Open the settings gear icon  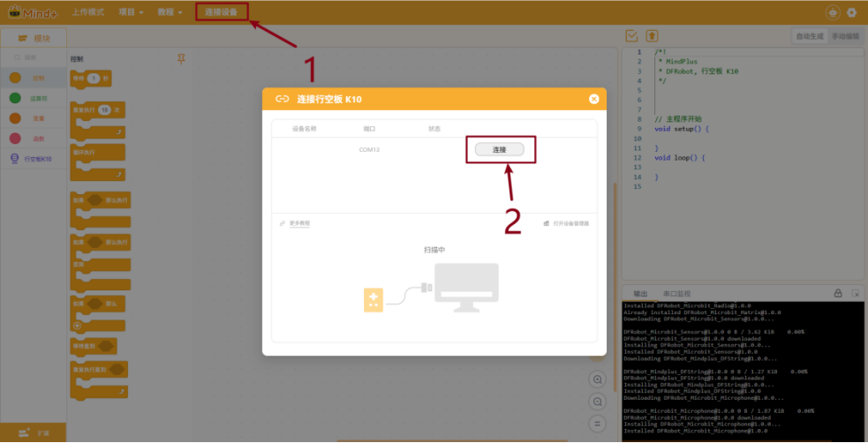coord(852,12)
